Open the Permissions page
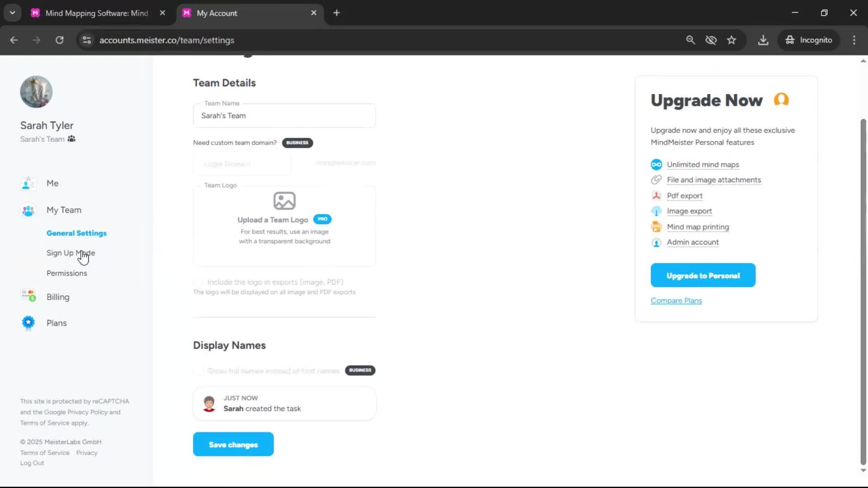Viewport: 868px width, 488px height. click(66, 273)
